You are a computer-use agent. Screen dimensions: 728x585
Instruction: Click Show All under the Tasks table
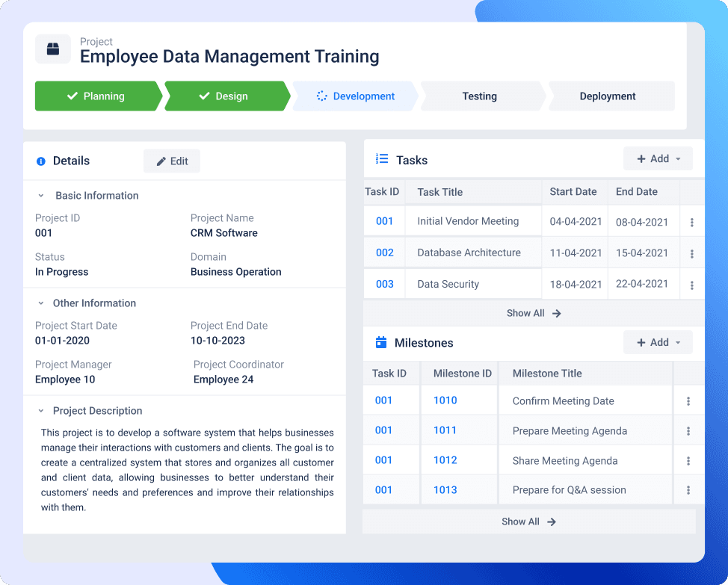[533, 313]
